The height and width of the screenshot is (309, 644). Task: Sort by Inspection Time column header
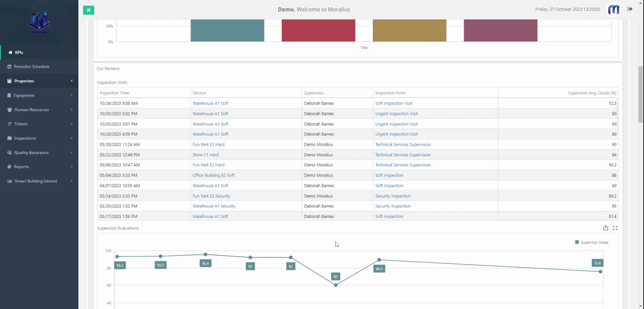[144, 93]
